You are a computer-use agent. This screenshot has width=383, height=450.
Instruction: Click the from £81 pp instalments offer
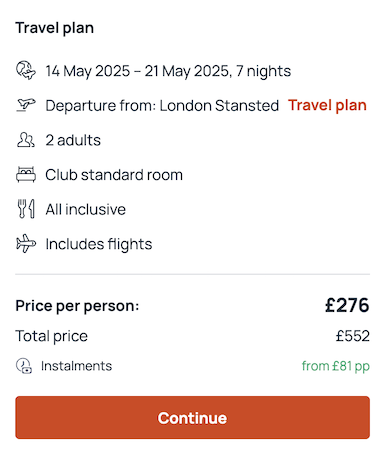pos(336,366)
